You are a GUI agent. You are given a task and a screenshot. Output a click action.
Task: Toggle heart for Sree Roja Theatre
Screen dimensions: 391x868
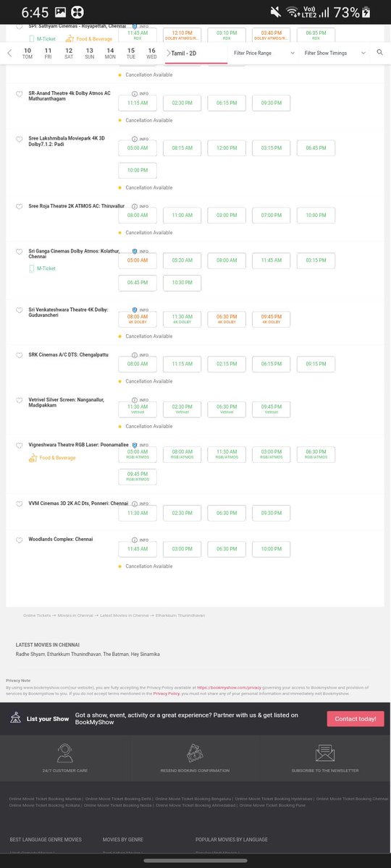(x=20, y=206)
